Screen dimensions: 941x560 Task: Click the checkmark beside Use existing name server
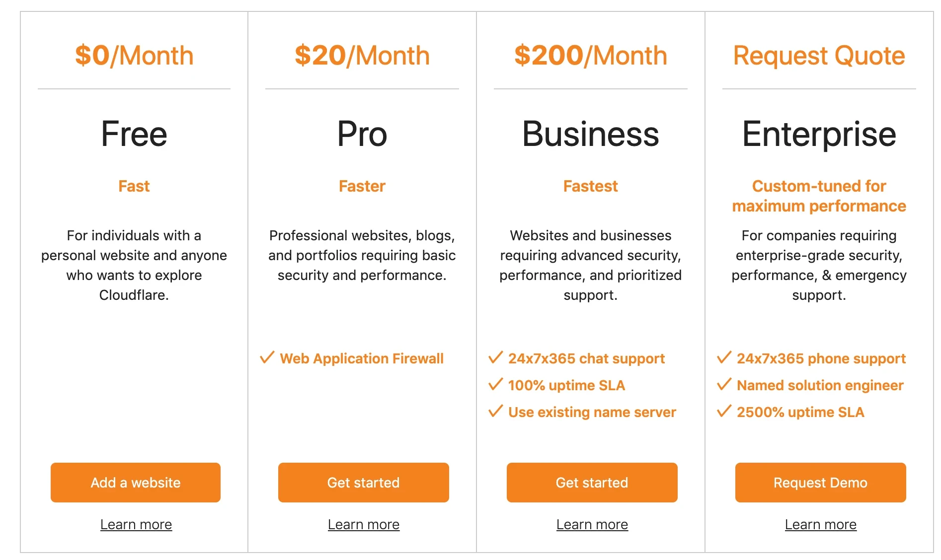pos(495,411)
